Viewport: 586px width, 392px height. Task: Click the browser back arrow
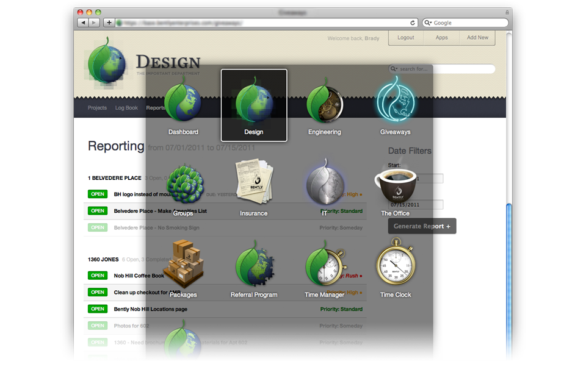(83, 23)
